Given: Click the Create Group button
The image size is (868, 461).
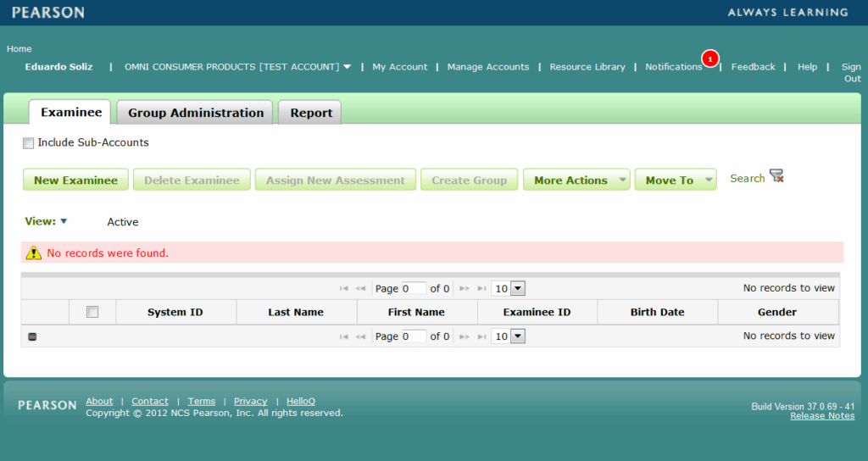Looking at the screenshot, I should (x=469, y=180).
